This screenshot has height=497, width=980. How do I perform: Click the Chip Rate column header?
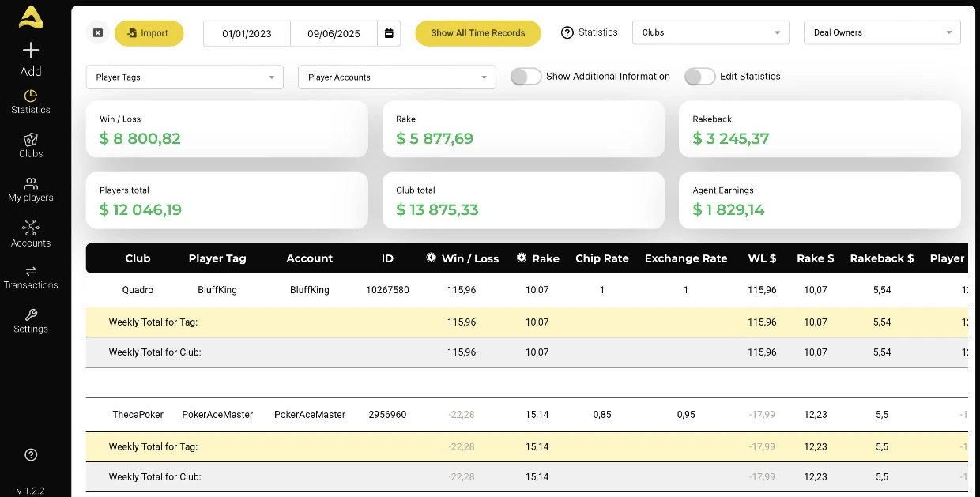602,258
